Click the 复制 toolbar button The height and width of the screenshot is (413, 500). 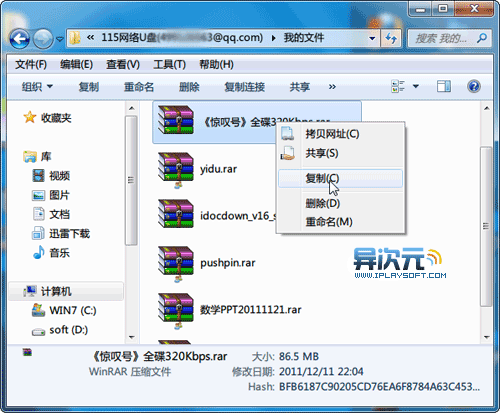pos(89,87)
